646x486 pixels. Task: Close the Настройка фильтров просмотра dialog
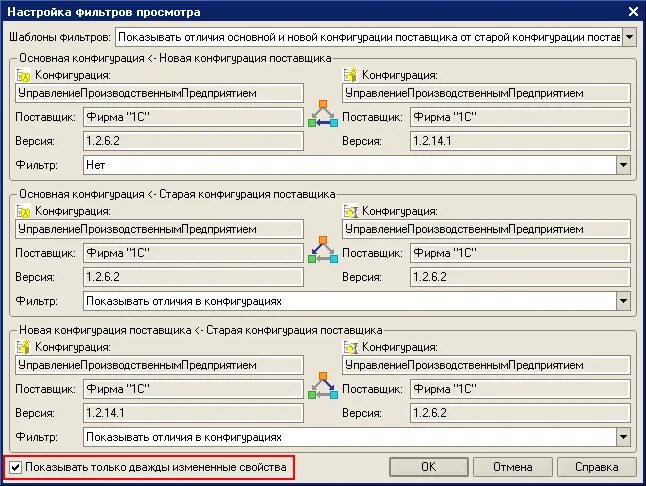633,12
